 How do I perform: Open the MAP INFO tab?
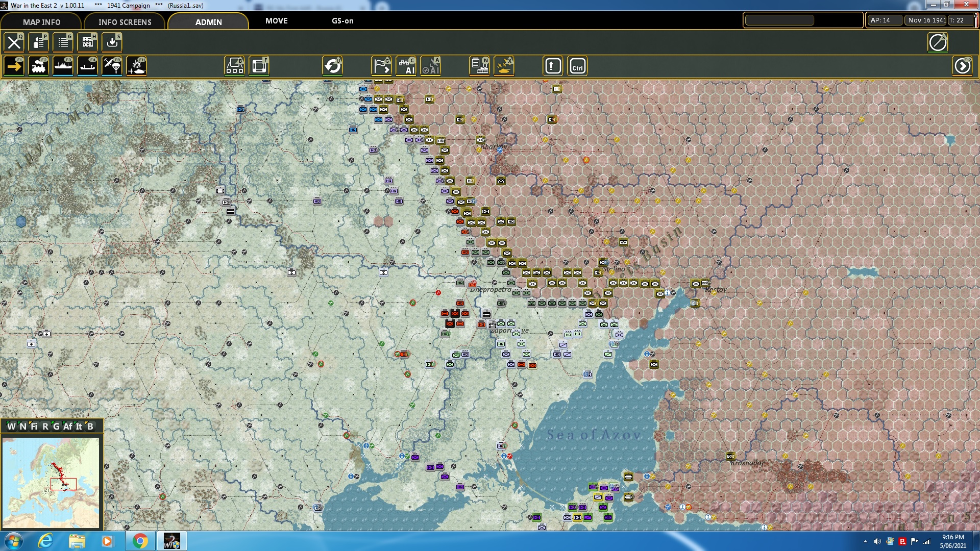tap(41, 22)
